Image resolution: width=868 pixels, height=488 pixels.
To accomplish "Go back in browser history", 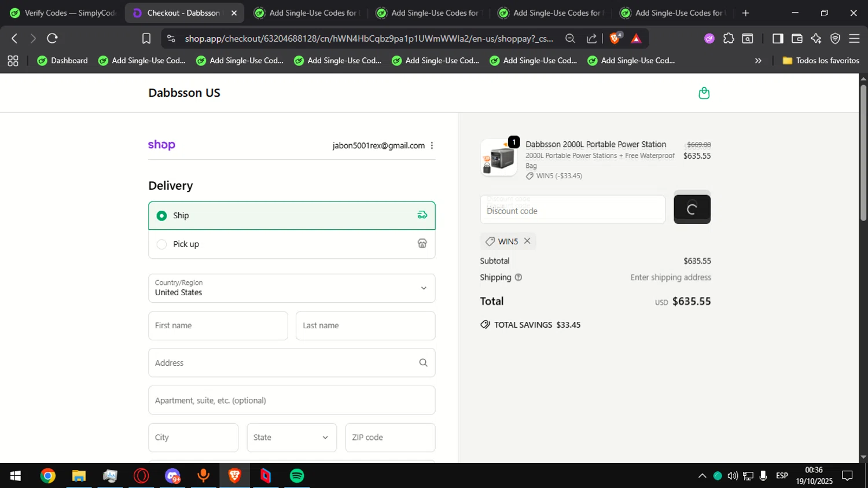I will click(x=14, y=38).
